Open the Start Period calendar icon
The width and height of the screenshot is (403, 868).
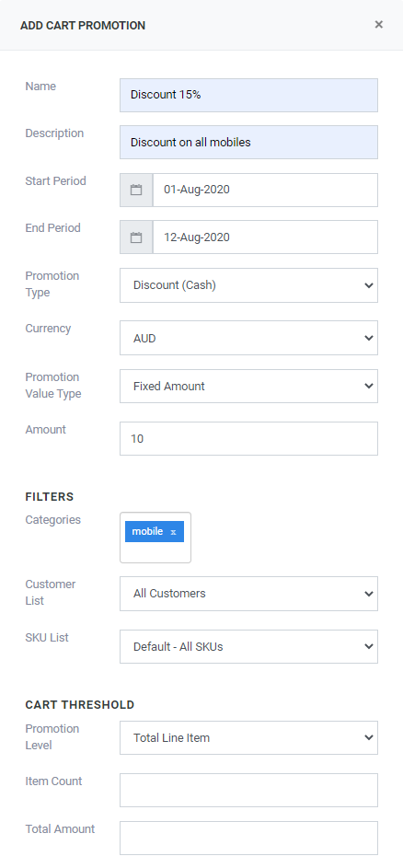[136, 190]
